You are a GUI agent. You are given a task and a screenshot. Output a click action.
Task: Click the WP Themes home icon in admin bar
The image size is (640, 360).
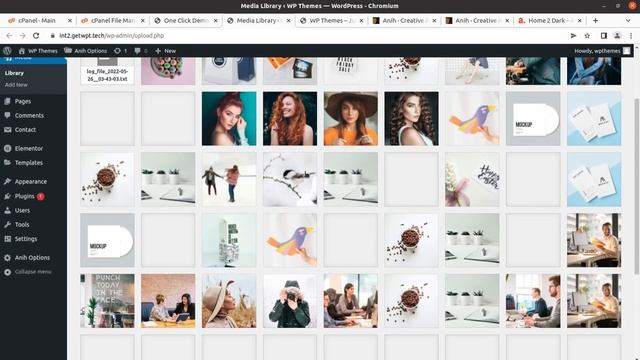[x=22, y=51]
